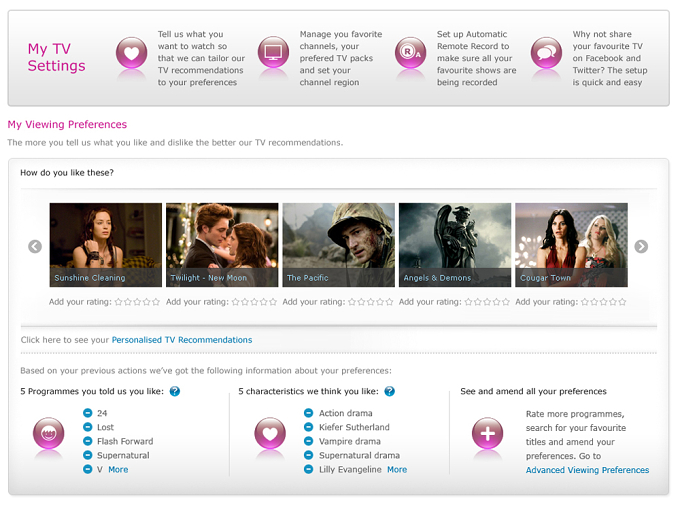This screenshot has height=505, width=680.
Task: Advance carousel with next arrow
Action: click(x=641, y=246)
